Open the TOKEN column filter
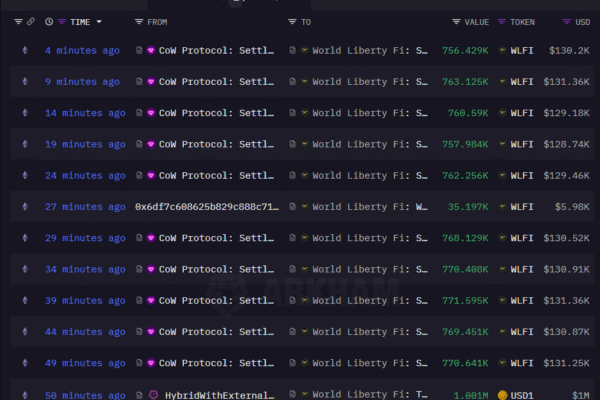600x400 pixels. (502, 21)
